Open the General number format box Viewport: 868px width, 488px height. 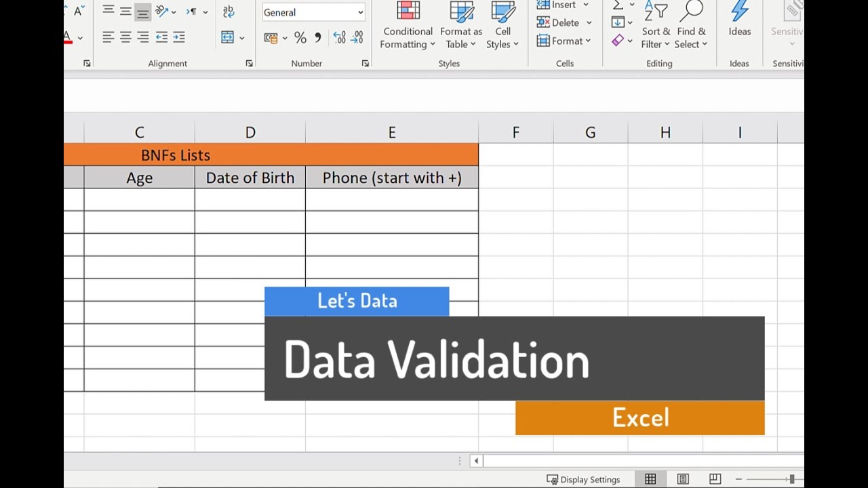[x=314, y=12]
